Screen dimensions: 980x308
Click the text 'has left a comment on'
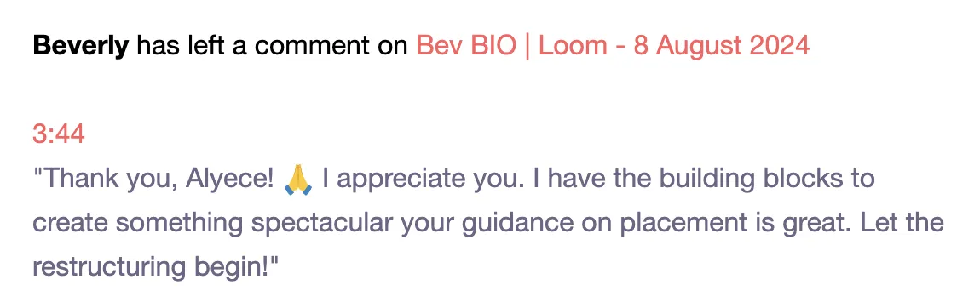coord(273,45)
